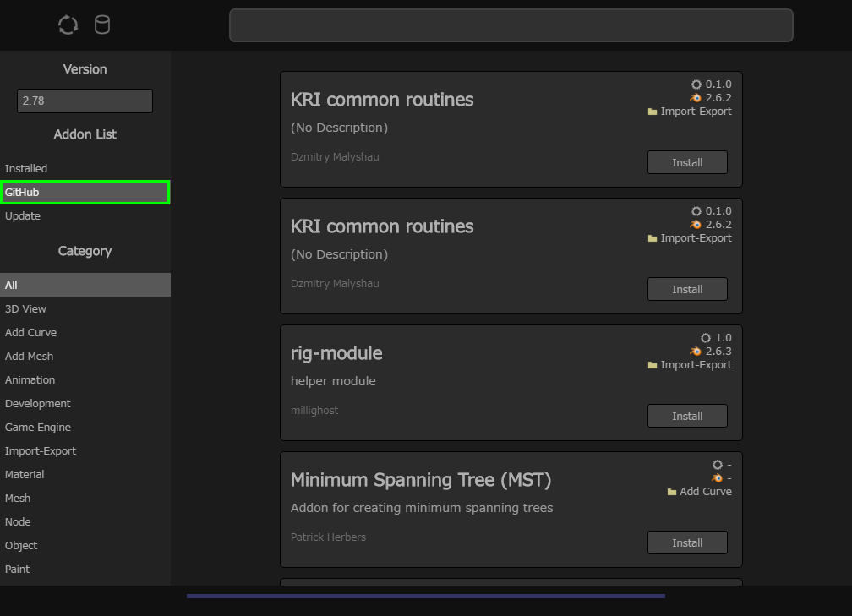Click the rig-module title
This screenshot has width=852, height=616.
(x=336, y=353)
